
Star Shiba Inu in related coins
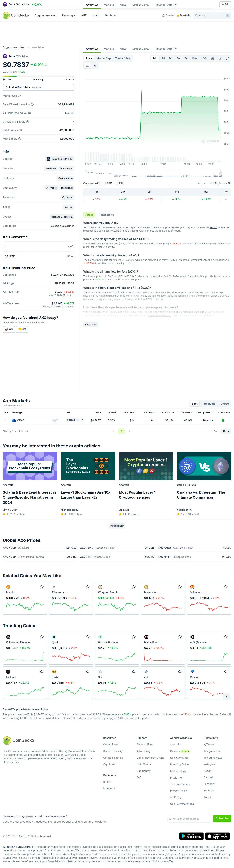click(226, 587)
